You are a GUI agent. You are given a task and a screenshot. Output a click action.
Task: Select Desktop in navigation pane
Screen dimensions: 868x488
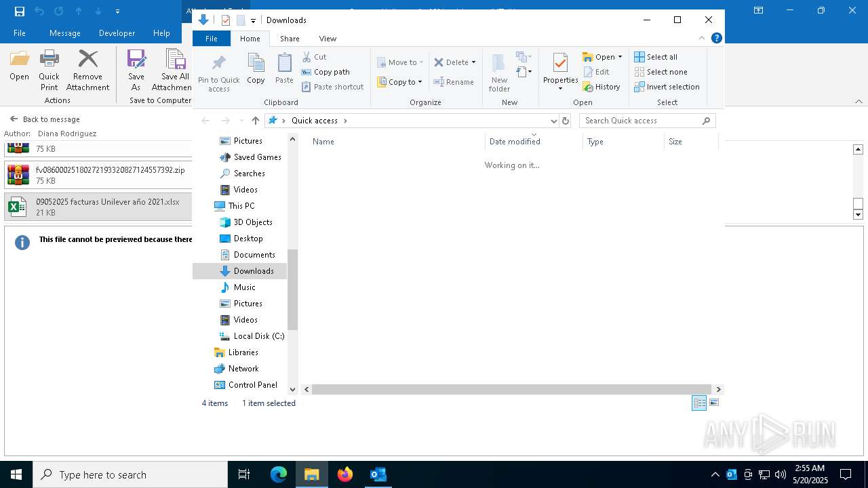click(x=241, y=239)
